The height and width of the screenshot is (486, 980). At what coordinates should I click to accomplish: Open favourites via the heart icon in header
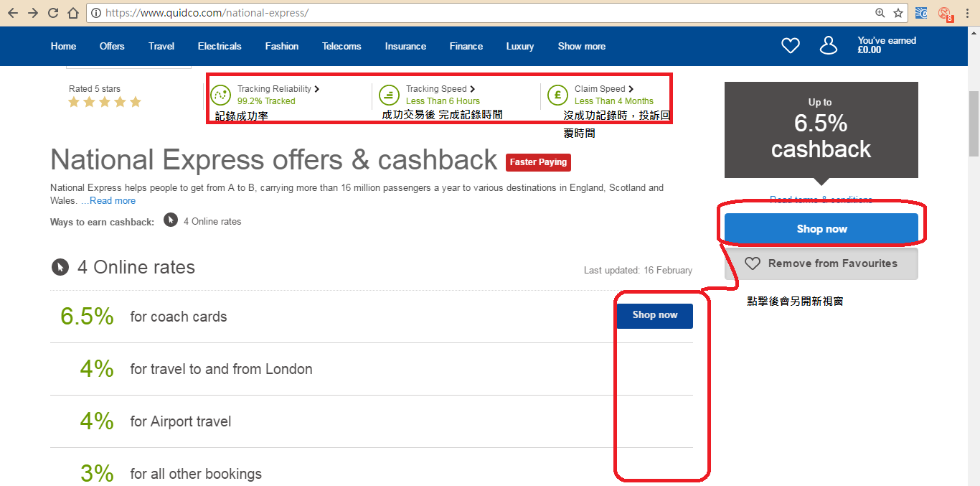pyautogui.click(x=790, y=46)
